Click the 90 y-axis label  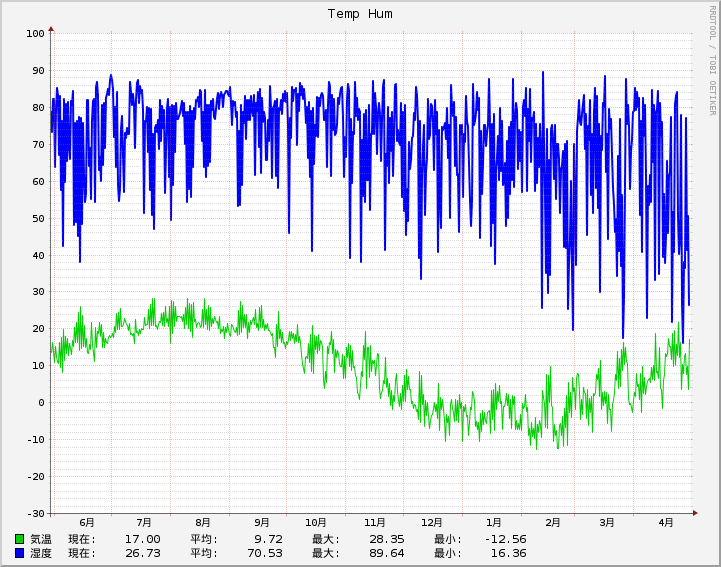pos(38,71)
